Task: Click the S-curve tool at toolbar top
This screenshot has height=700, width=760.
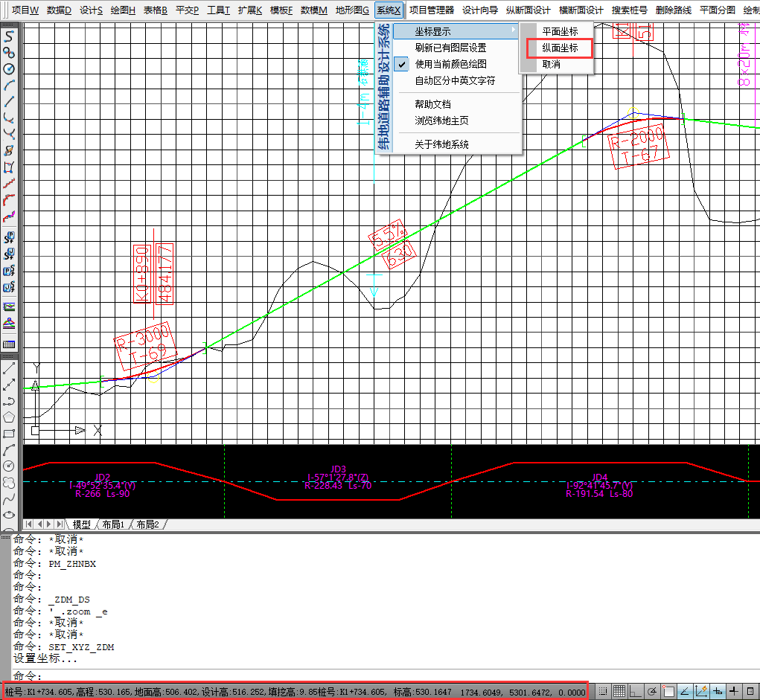Action: 10,36
